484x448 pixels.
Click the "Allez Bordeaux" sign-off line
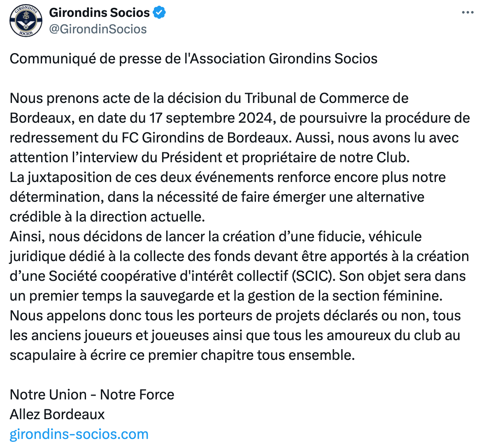coord(57,414)
